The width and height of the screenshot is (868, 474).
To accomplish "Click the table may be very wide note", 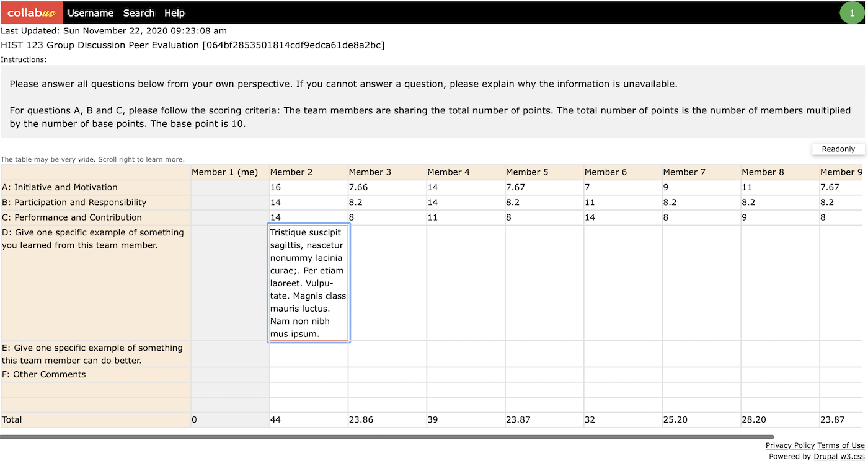I will click(x=92, y=159).
